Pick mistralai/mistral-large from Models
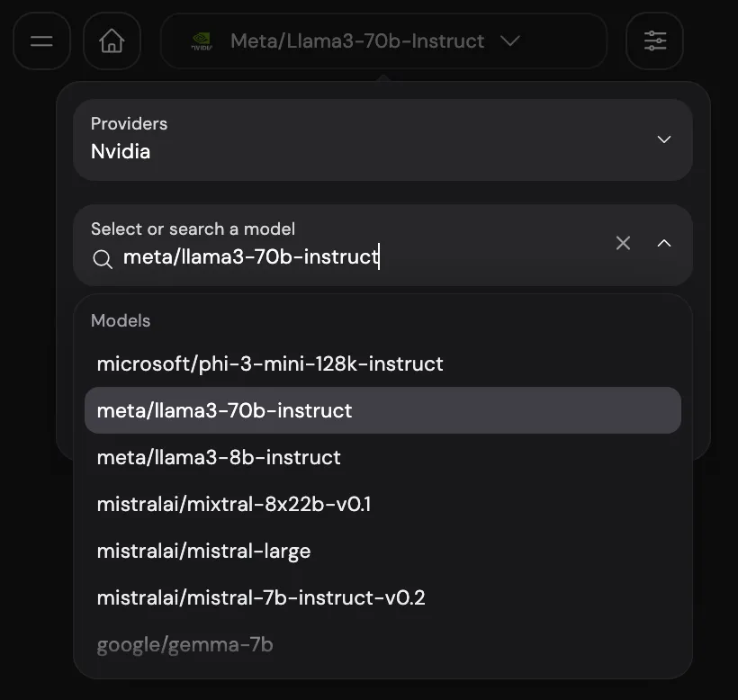The width and height of the screenshot is (738, 700). (x=203, y=551)
